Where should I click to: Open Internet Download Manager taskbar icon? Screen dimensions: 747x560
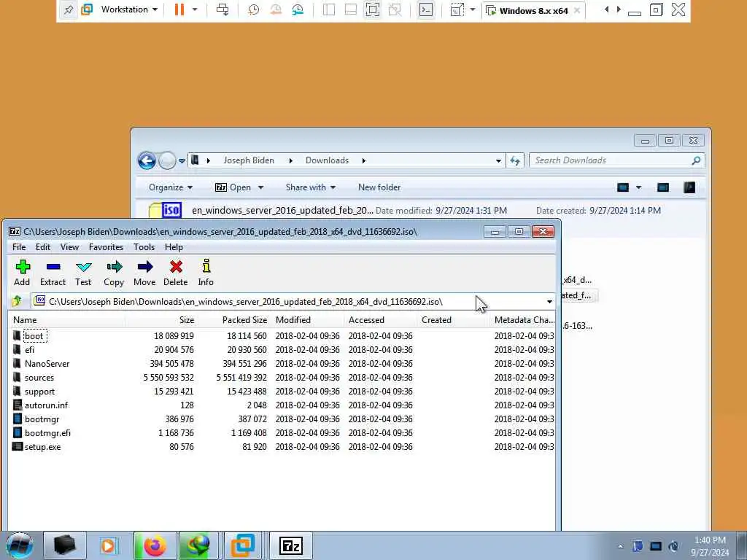coord(198,545)
